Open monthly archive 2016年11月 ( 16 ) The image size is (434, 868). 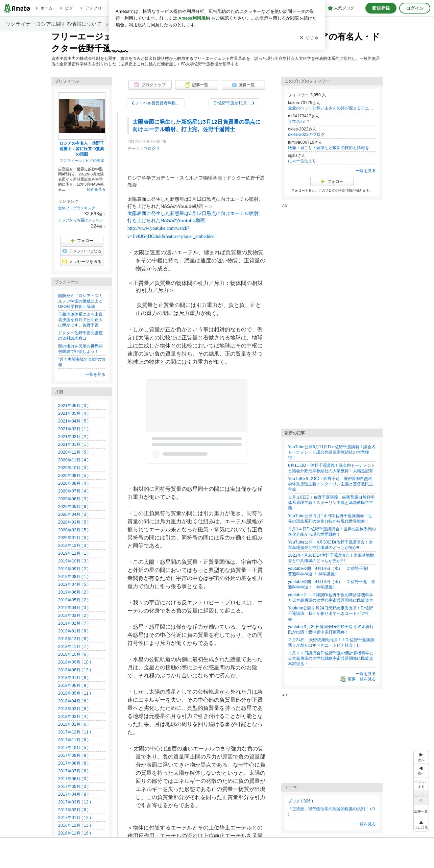pos(75,833)
